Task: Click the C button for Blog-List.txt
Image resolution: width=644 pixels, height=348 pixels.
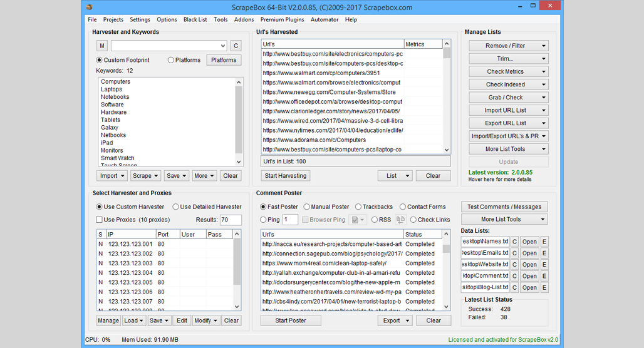Action: point(514,288)
